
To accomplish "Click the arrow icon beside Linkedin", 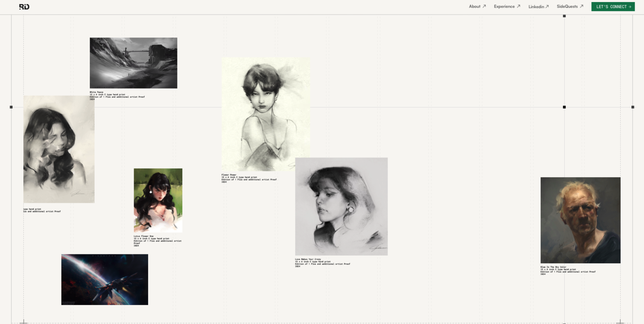I will point(547,6).
